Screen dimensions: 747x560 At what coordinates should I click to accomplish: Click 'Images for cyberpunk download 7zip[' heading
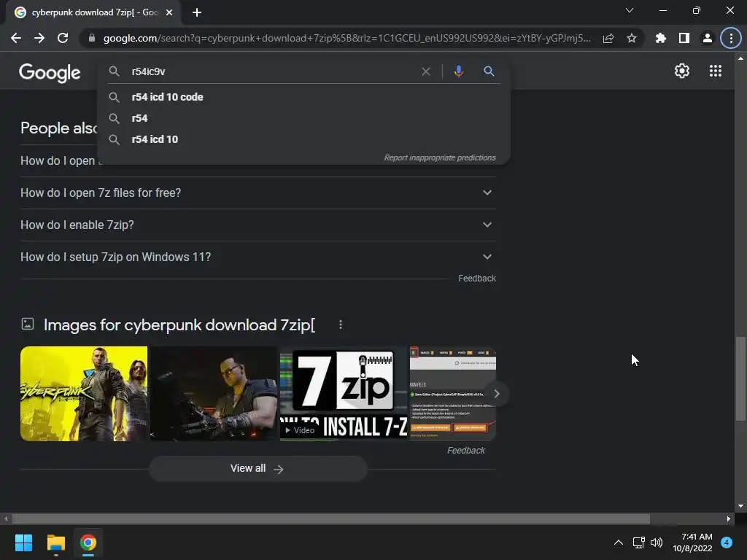tap(179, 324)
